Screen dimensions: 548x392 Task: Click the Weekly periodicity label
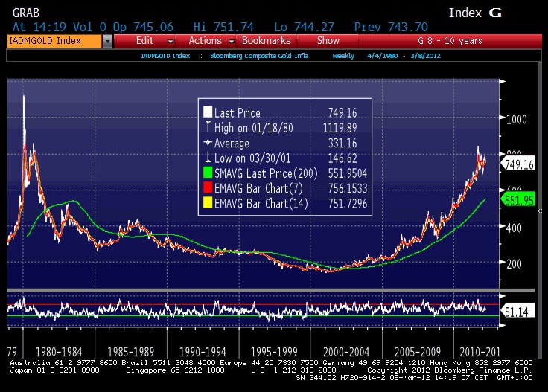[343, 56]
